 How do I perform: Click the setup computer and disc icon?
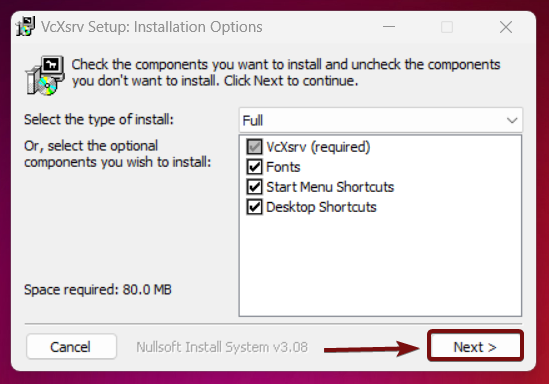click(x=45, y=75)
